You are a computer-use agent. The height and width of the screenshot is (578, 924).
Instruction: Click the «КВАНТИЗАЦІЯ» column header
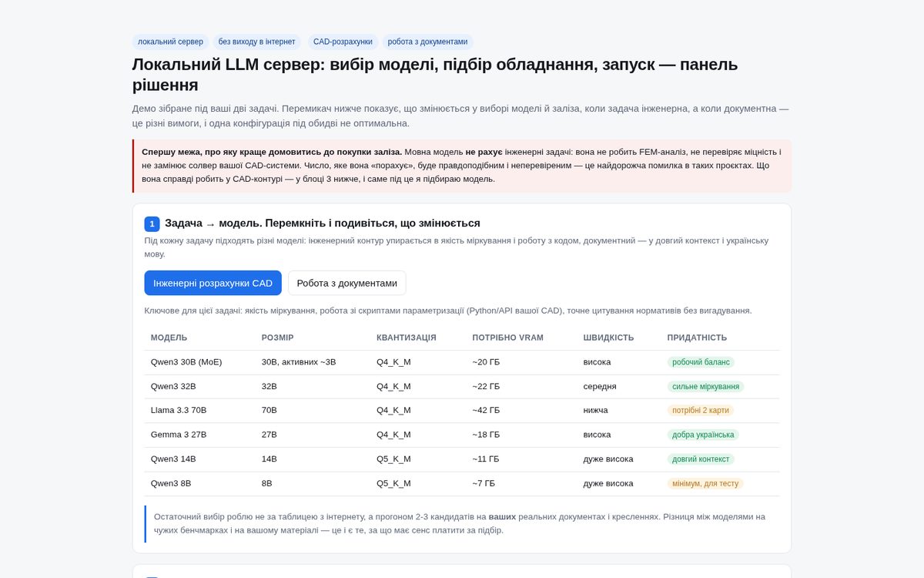click(x=407, y=338)
